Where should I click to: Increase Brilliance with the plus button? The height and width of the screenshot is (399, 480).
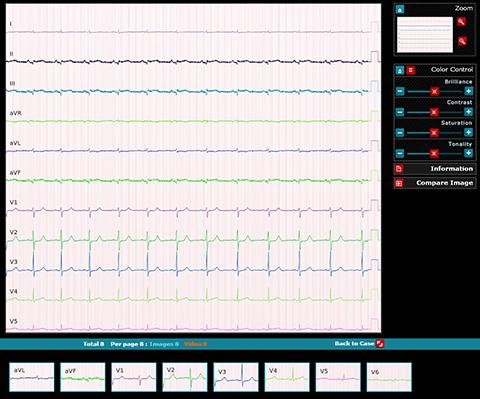tap(468, 91)
